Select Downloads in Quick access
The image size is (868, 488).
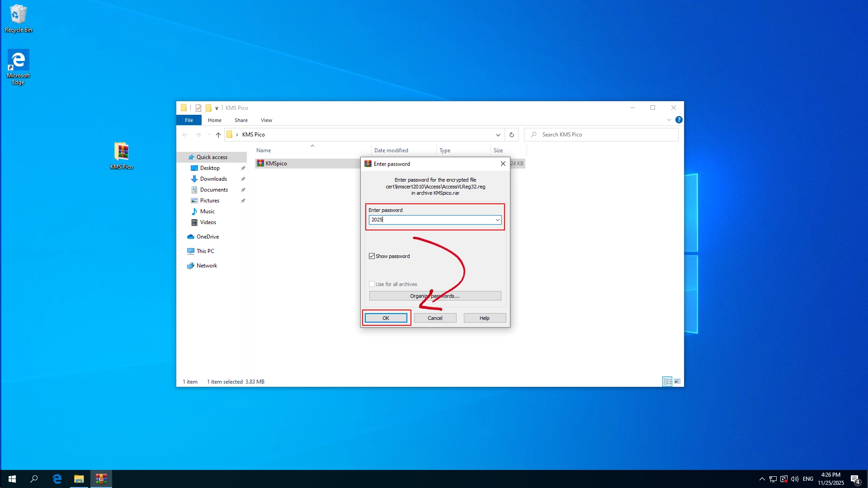(213, 179)
